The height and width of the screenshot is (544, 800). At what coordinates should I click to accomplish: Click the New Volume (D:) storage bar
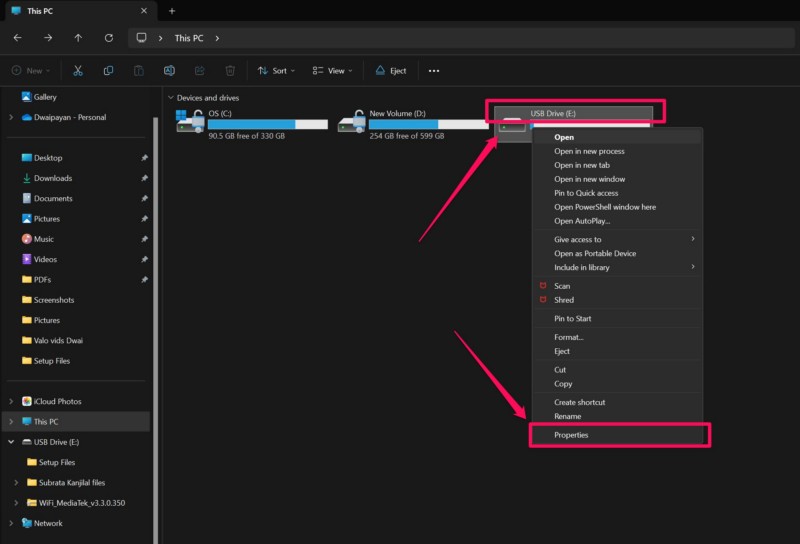pyautogui.click(x=429, y=124)
